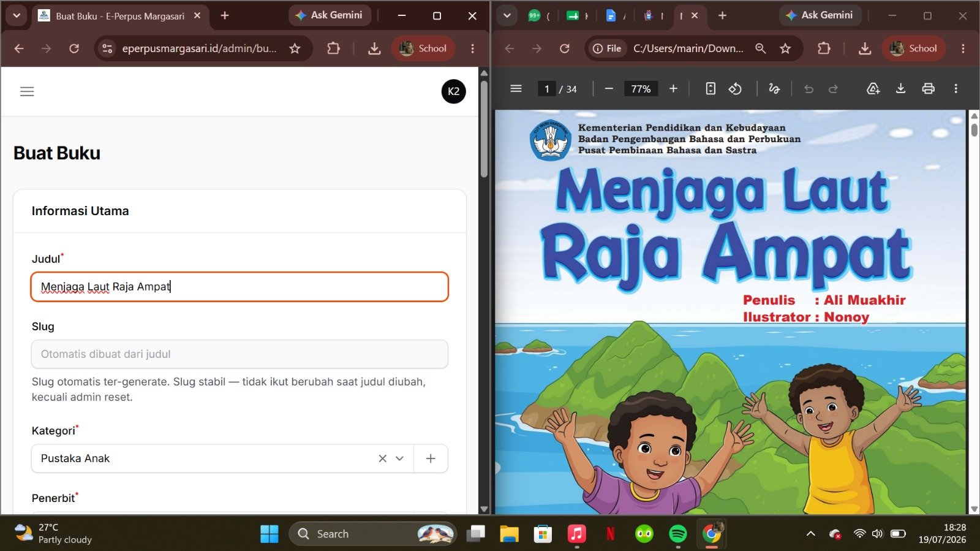Viewport: 980px width, 551px height.
Task: Open Chrome menu in right browser window
Action: coord(963,48)
